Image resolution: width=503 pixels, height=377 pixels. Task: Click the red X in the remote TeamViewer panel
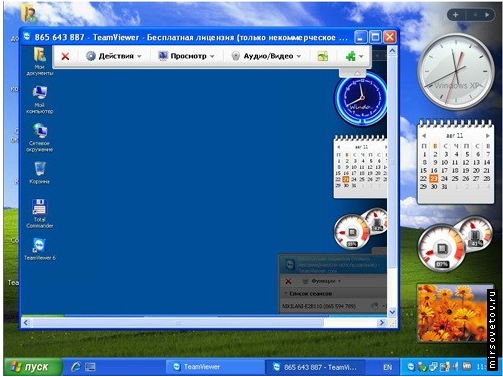[x=288, y=281]
